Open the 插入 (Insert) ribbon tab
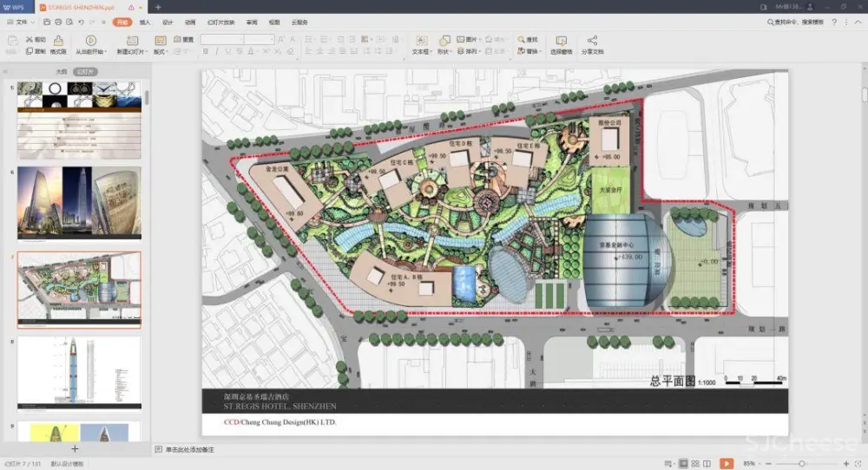 click(145, 22)
